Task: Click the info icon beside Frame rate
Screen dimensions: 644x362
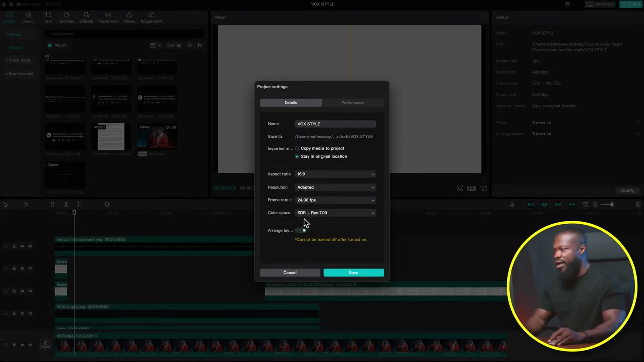Action: pyautogui.click(x=291, y=200)
